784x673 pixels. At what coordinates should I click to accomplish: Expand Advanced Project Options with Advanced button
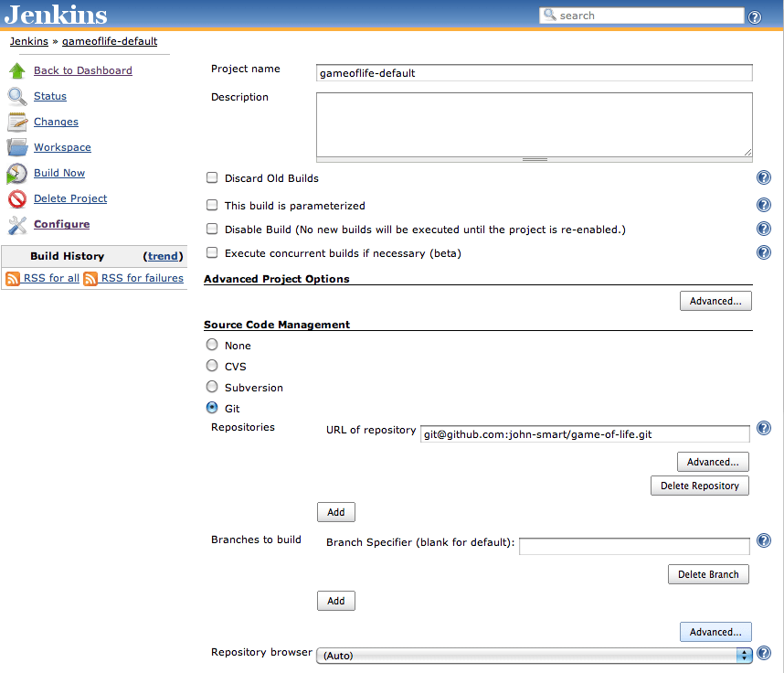coord(715,300)
